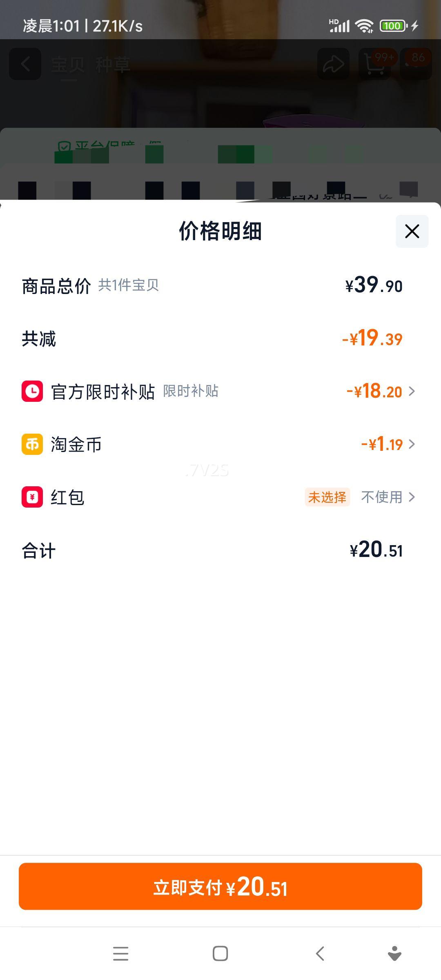Close the 价格明细 price details sheet

412,231
